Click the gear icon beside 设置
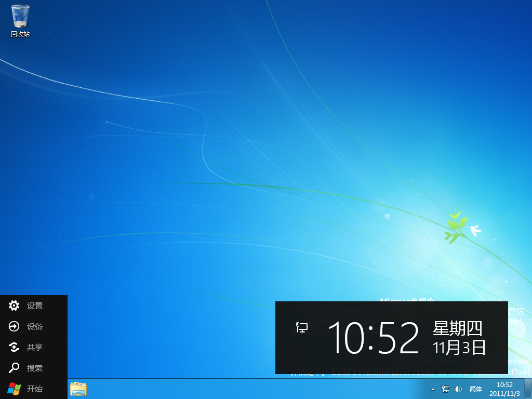532x399 pixels. pyautogui.click(x=14, y=305)
